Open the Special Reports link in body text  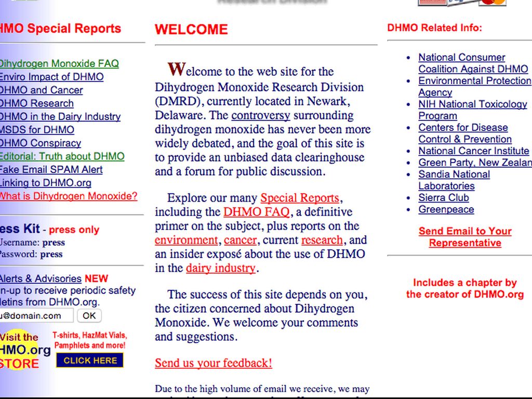[300, 198]
